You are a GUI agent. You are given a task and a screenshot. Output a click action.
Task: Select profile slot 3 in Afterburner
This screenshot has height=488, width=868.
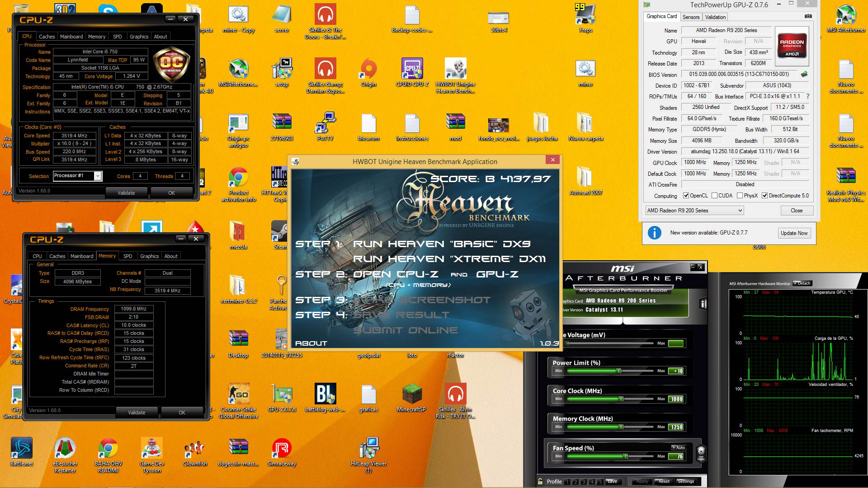point(584,482)
